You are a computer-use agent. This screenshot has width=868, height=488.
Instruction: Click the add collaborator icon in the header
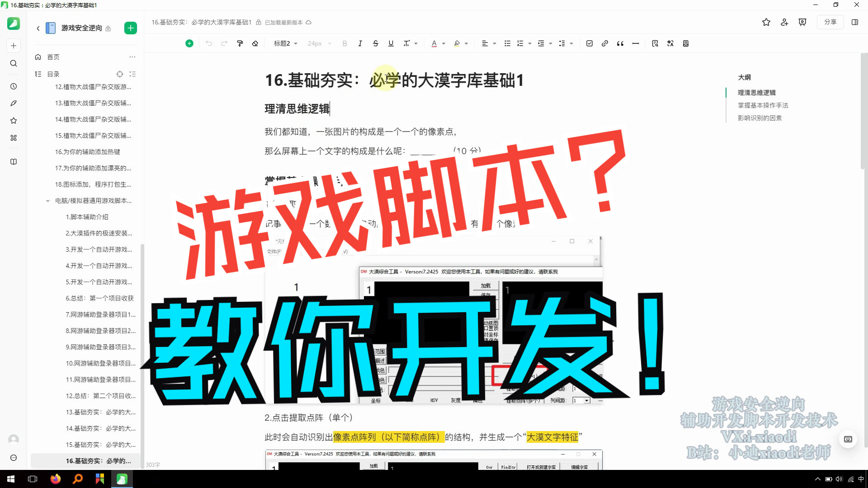pos(784,22)
